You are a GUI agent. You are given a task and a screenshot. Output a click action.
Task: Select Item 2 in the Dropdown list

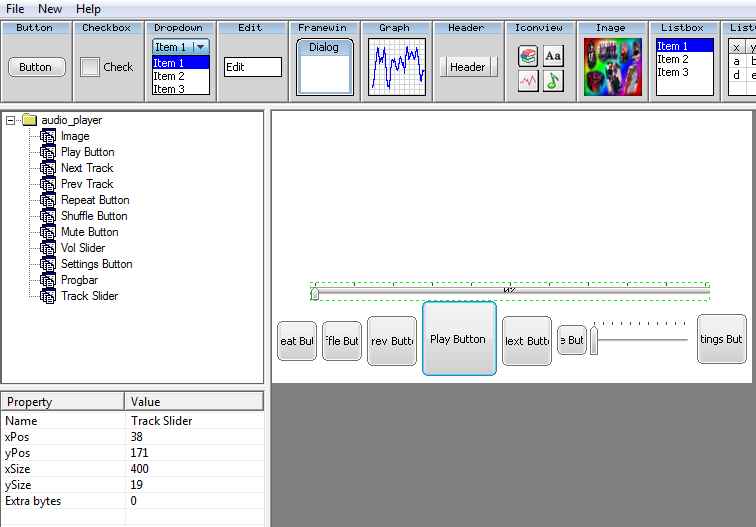pos(169,76)
